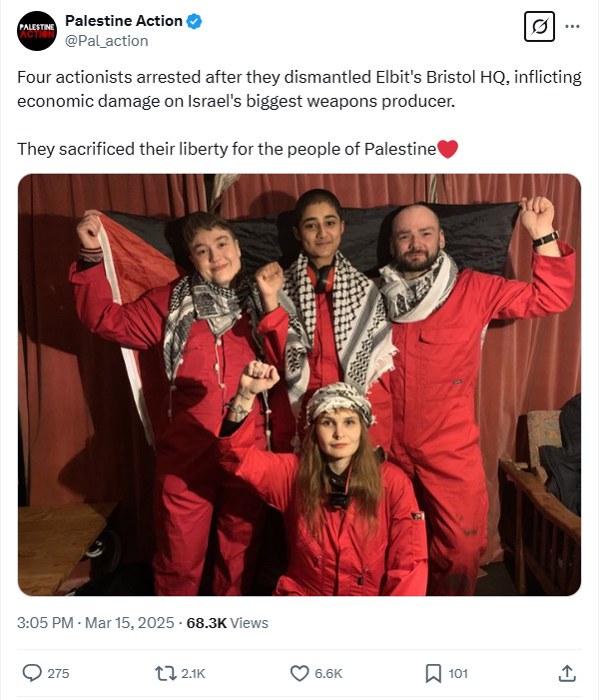Viewport: 601px width, 700px height.
Task: Open the attached photo of four people
Action: (300, 384)
